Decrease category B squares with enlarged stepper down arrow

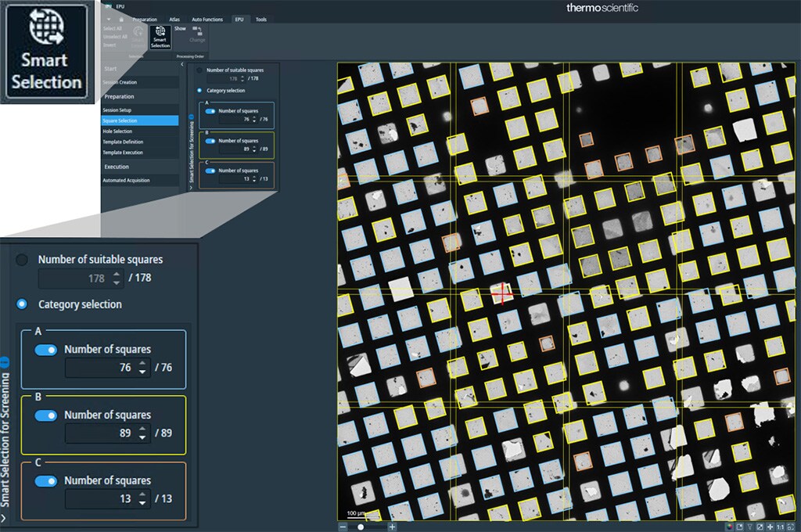[142, 437]
